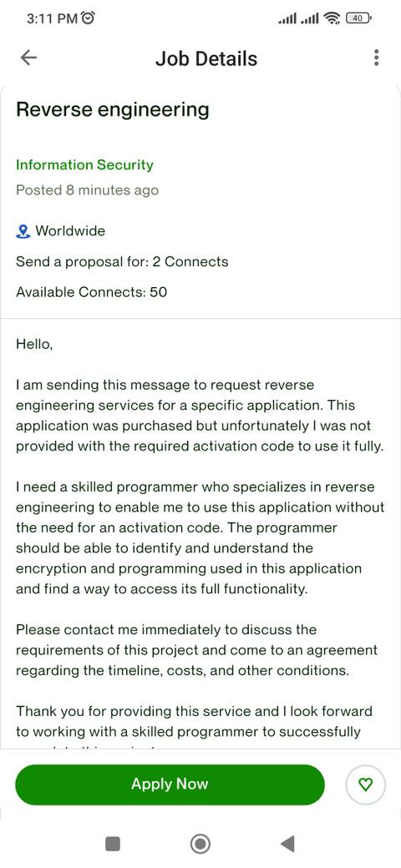Tap the Available Connects: 50 text

tap(91, 292)
